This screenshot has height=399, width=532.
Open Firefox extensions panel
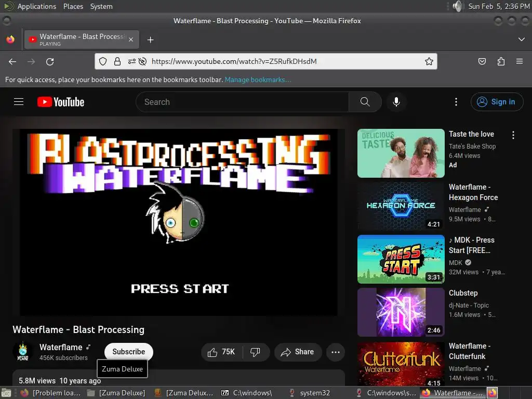point(501,61)
